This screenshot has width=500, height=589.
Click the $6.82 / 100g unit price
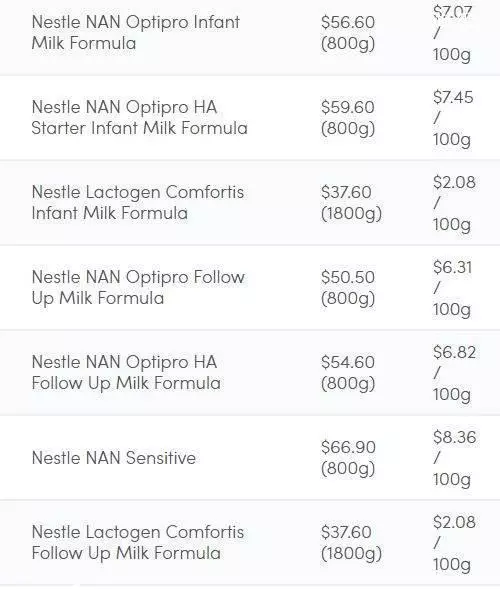coord(454,373)
